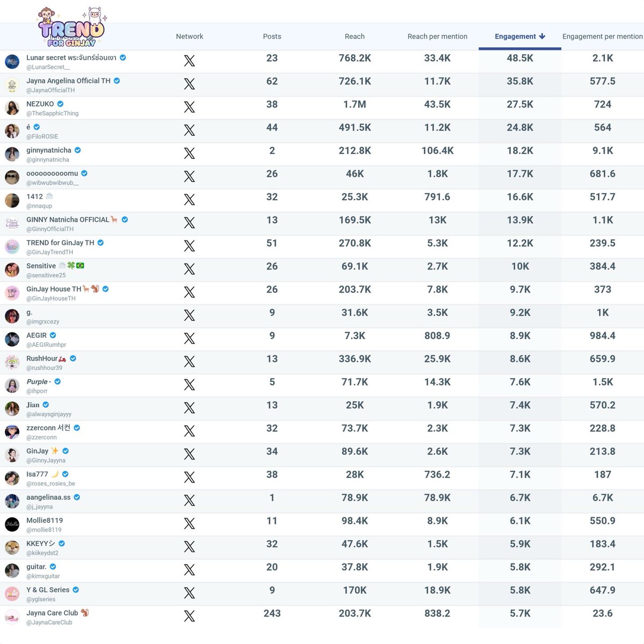Click the Y & GL Series avatar
Viewport: 644px width, 644px height.
pyautogui.click(x=12, y=594)
